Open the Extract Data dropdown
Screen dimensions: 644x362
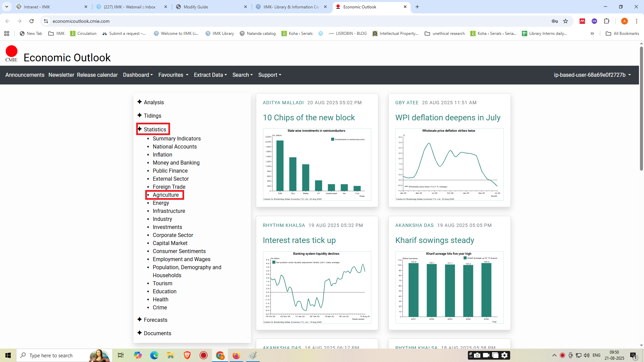[x=210, y=75]
